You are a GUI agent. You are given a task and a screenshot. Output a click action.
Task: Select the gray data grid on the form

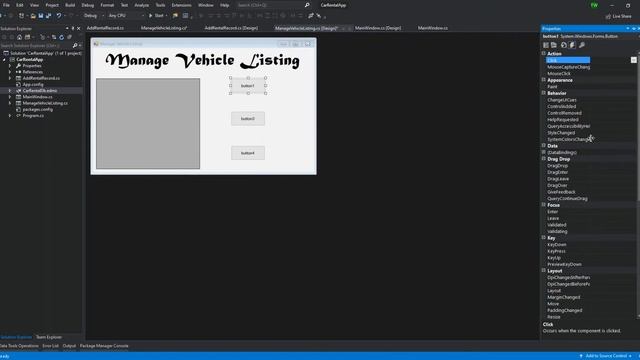[x=148, y=123]
